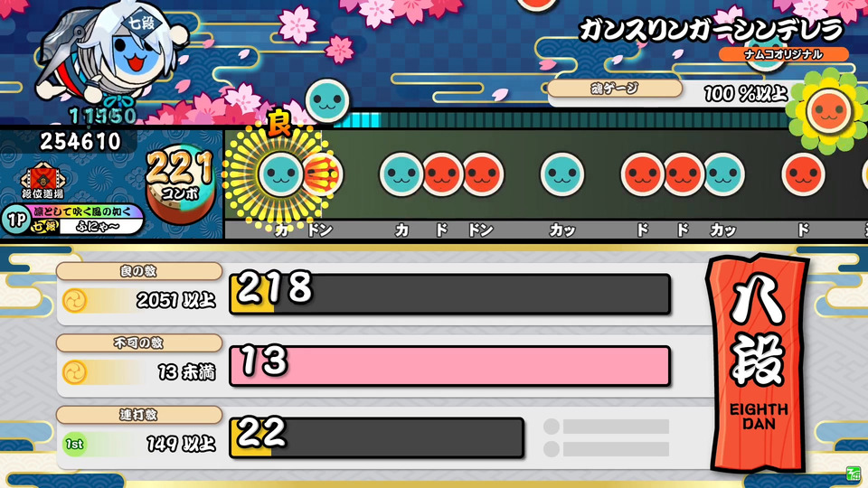Image resolution: width=868 pixels, height=488 pixels.
Task: Click the gold coin beside 2051 以上
Action: coord(74,301)
